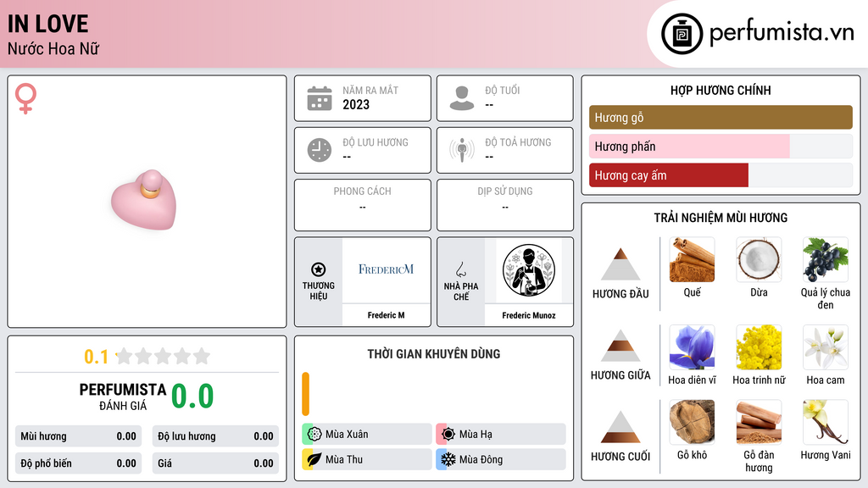868x488 pixels.
Task: Click the Hương cuối pyramid icon
Action: [x=620, y=427]
